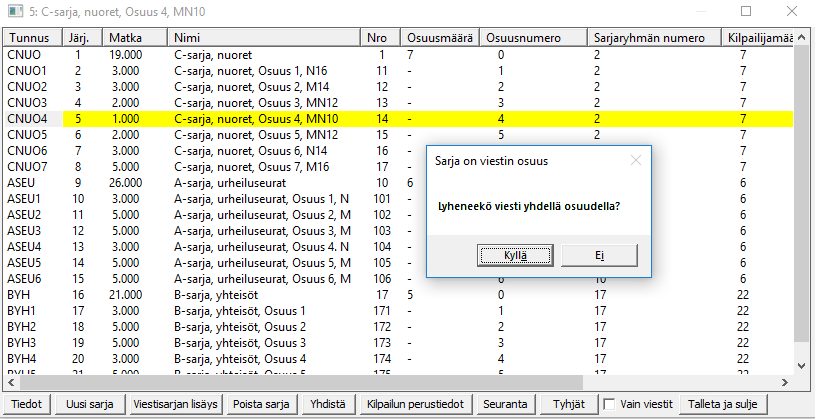Viewport: 815px width, 419px height.
Task: Close the 'Sarja on viestin osuus' dialog
Action: click(635, 160)
